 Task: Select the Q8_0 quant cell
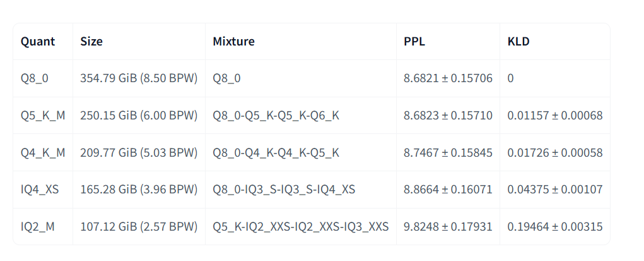tap(35, 78)
